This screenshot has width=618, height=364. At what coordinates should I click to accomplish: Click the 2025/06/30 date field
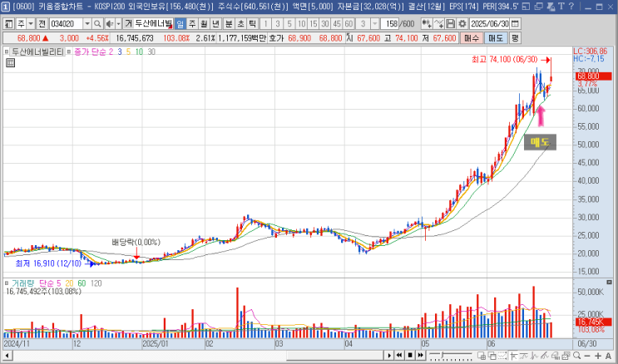point(490,24)
